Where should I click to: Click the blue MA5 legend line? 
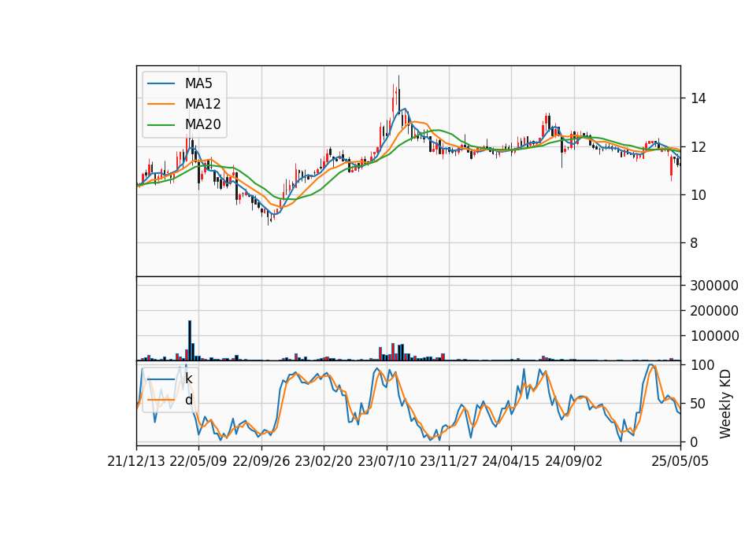[x=161, y=83]
